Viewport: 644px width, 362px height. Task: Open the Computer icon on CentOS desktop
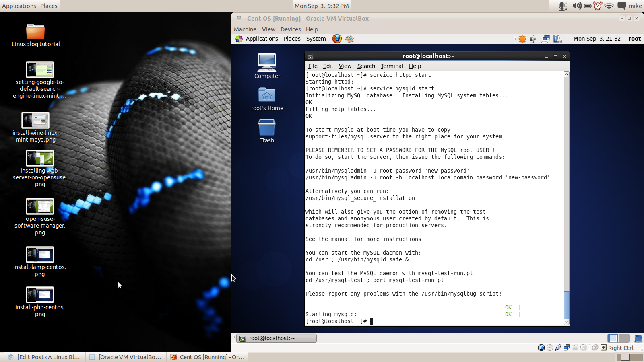coord(267,66)
